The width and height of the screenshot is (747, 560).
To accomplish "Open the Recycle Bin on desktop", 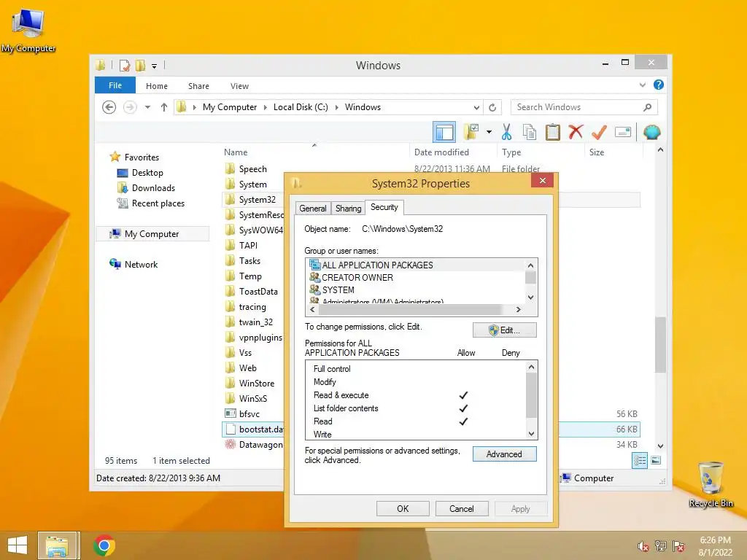I will [711, 484].
